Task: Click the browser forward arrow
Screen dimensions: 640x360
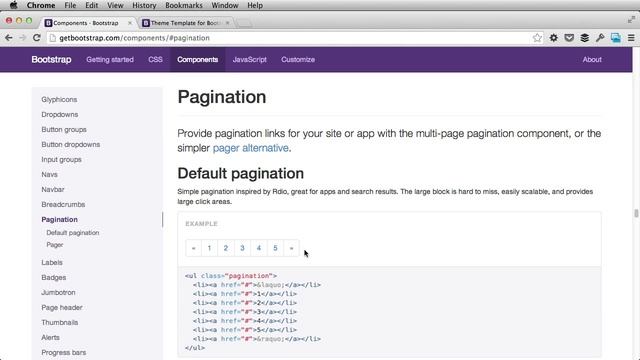Action: click(22, 38)
